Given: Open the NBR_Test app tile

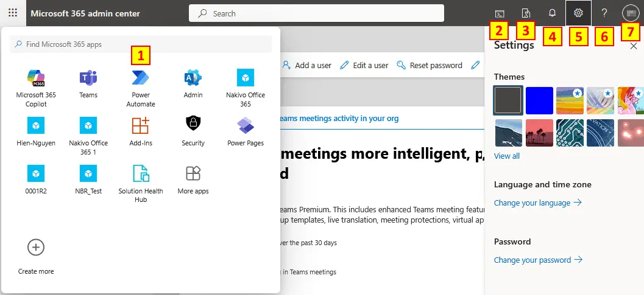Looking at the screenshot, I should pyautogui.click(x=88, y=179).
